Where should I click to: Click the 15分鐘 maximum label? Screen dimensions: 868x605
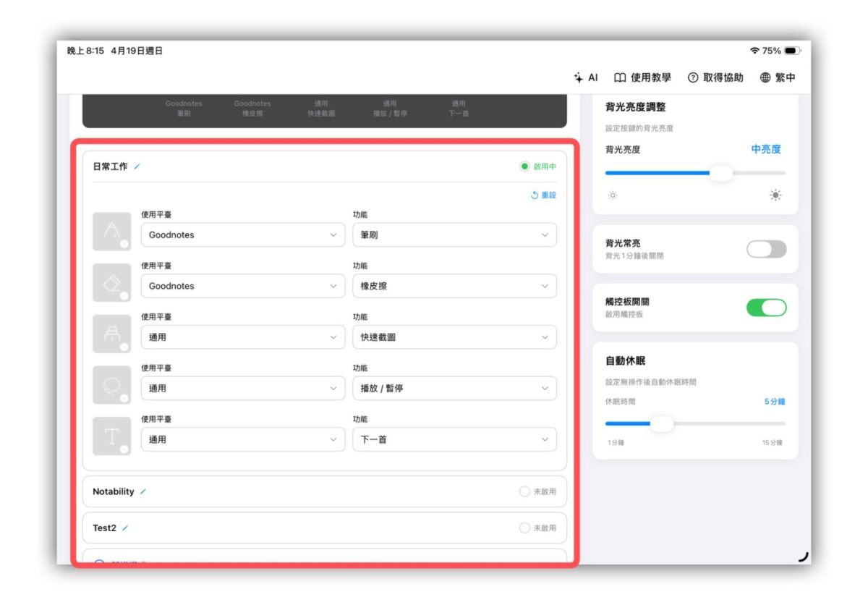coord(772,442)
